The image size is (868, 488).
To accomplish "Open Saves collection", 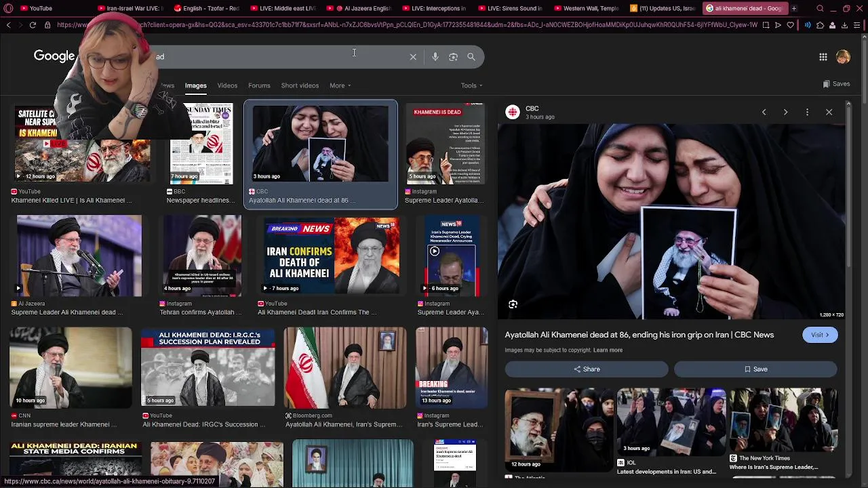I will tap(836, 84).
